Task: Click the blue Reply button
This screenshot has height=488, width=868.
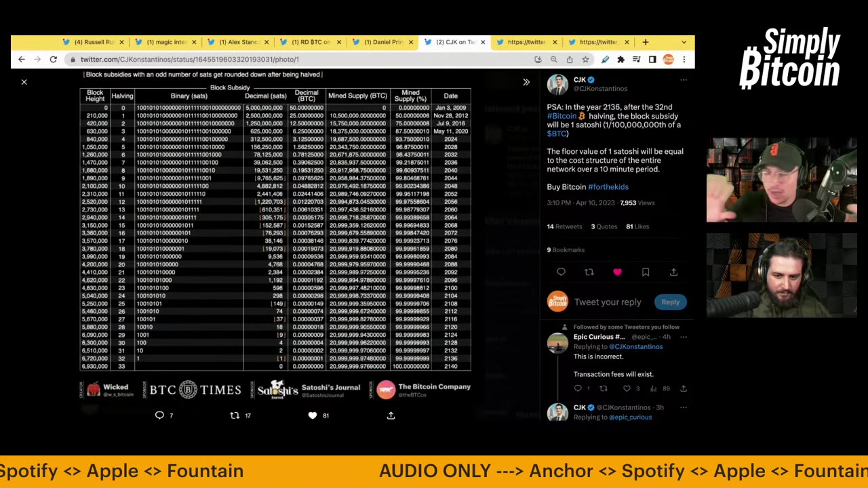Action: (x=670, y=302)
